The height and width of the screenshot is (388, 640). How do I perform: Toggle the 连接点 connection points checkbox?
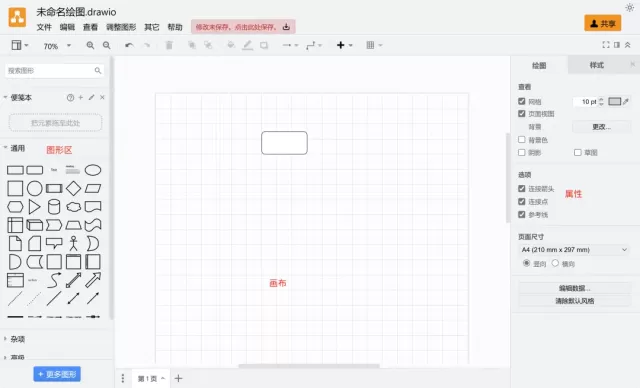522,202
